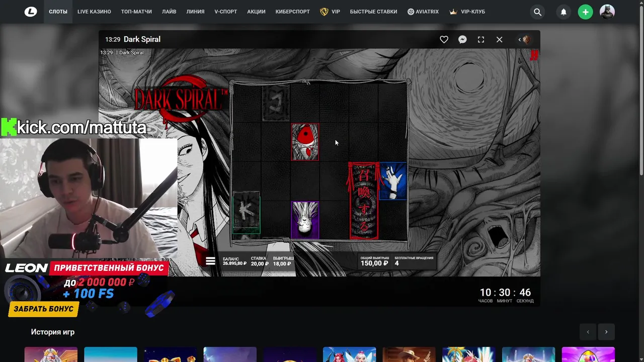Open the ЛИНИЯ section
This screenshot has width=644, height=362.
click(195, 12)
